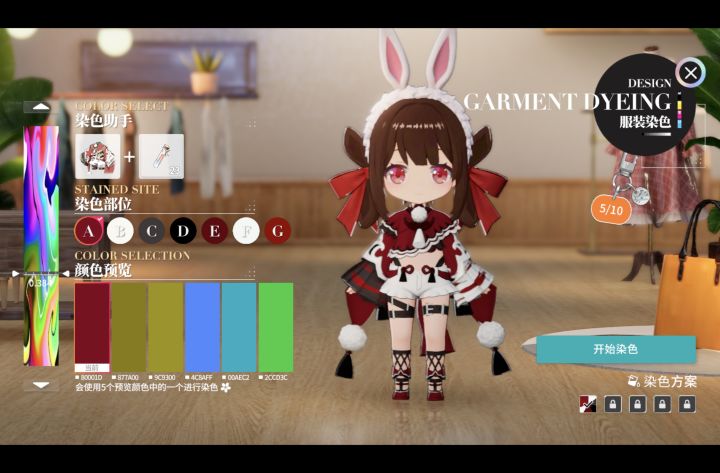The height and width of the screenshot is (473, 720).
Task: Close the Garment Dyeing screen
Action: click(x=690, y=73)
